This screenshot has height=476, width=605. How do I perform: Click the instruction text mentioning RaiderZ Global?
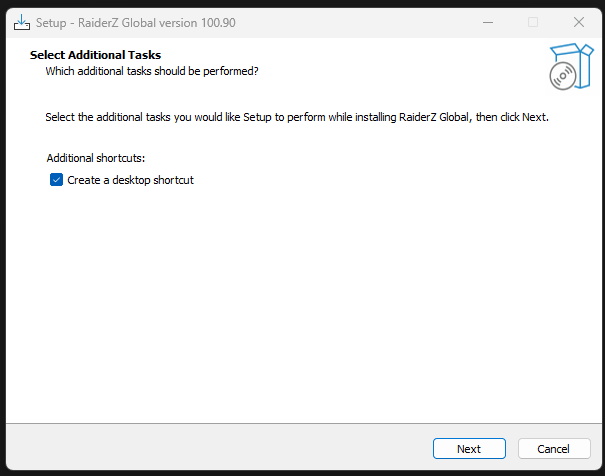(x=297, y=117)
